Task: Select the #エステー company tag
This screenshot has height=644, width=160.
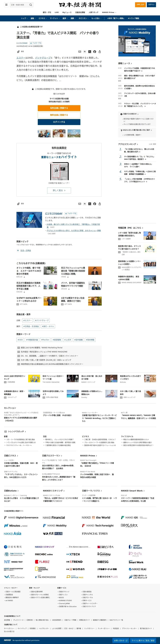Action: (x=28, y=320)
